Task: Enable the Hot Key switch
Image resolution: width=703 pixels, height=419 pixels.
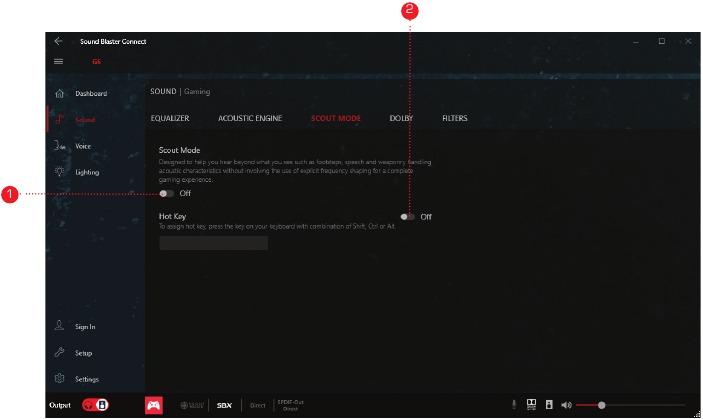Action: 407,217
